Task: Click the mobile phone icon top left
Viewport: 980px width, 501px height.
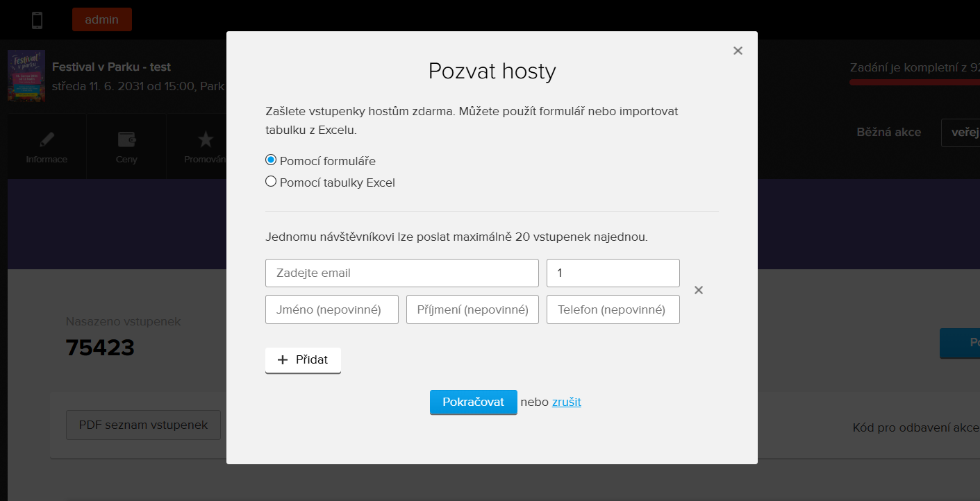Action: click(x=36, y=19)
